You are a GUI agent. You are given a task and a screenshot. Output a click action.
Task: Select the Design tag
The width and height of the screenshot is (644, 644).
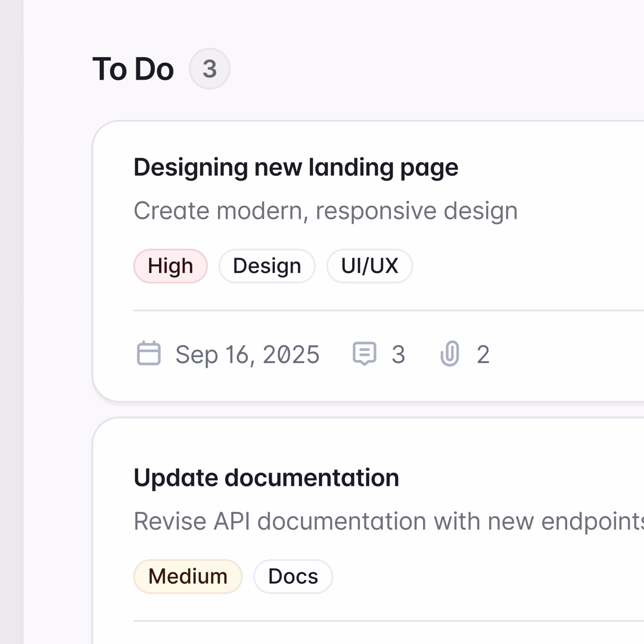[267, 266]
